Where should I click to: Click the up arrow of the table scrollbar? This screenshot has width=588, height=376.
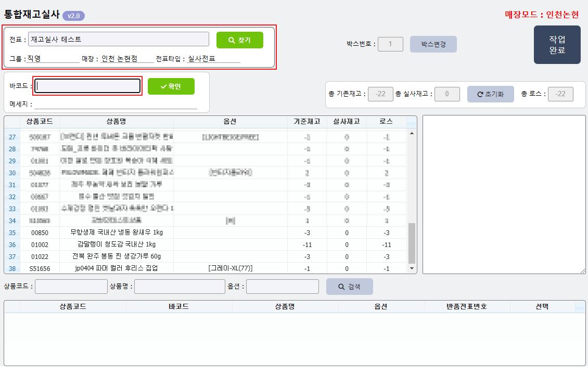(x=412, y=133)
